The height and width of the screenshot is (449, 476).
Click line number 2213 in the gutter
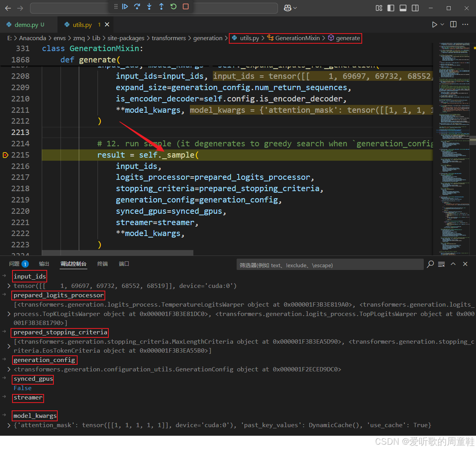click(x=20, y=132)
